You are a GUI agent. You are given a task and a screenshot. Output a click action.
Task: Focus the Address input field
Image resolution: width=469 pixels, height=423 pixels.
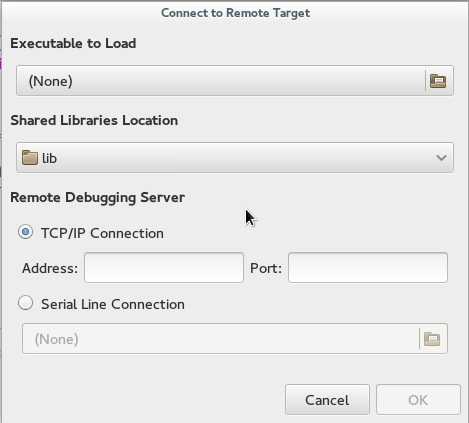point(164,268)
